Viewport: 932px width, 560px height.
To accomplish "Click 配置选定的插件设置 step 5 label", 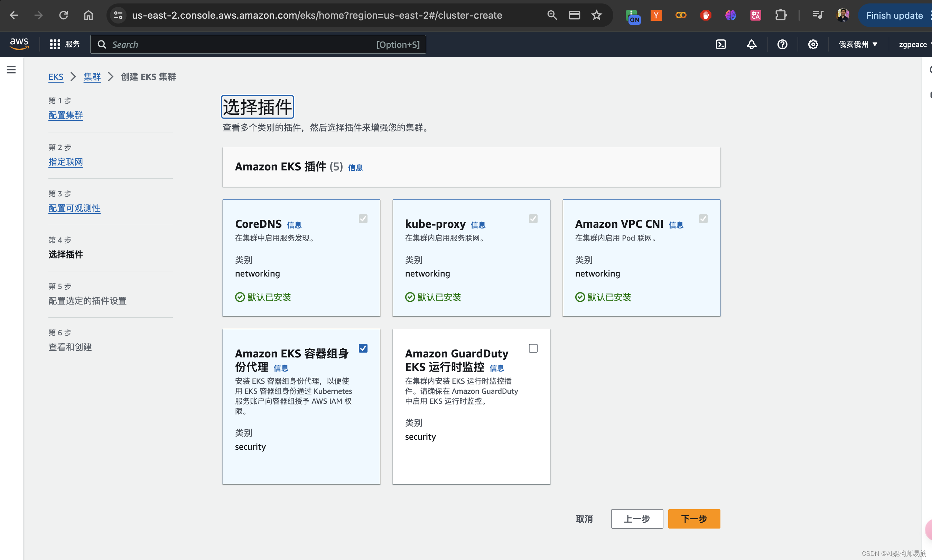I will click(x=87, y=301).
